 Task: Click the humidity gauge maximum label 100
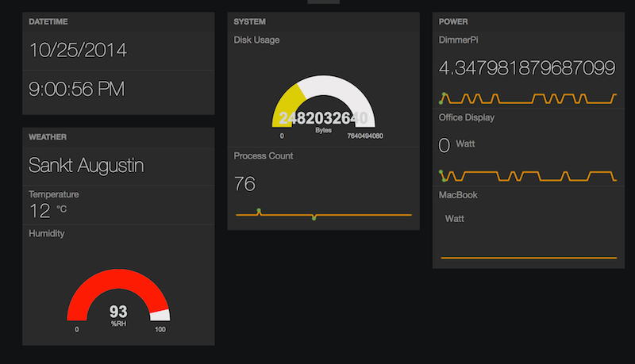160,329
